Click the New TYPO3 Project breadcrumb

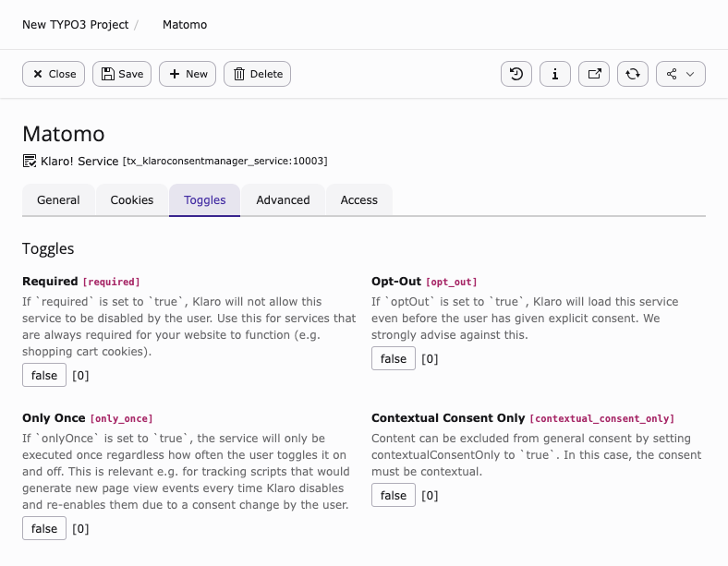(x=75, y=25)
